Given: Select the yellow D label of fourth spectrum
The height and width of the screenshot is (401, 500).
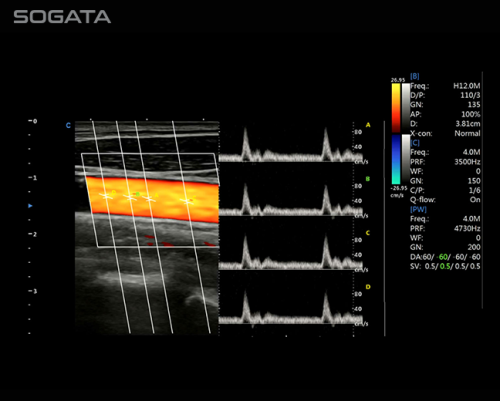Looking at the screenshot, I should pyautogui.click(x=368, y=287).
